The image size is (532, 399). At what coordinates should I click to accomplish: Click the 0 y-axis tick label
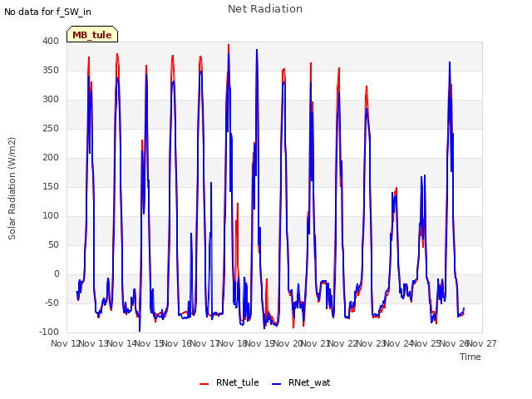(x=57, y=273)
